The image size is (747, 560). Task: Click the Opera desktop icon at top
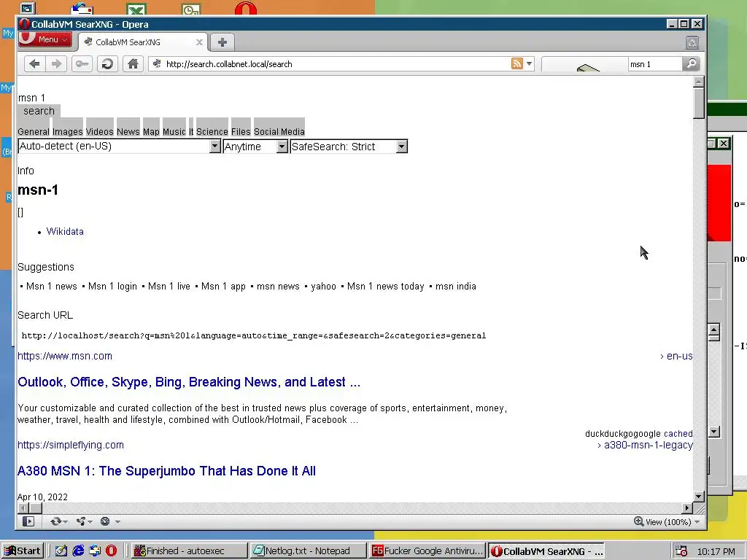tap(246, 8)
